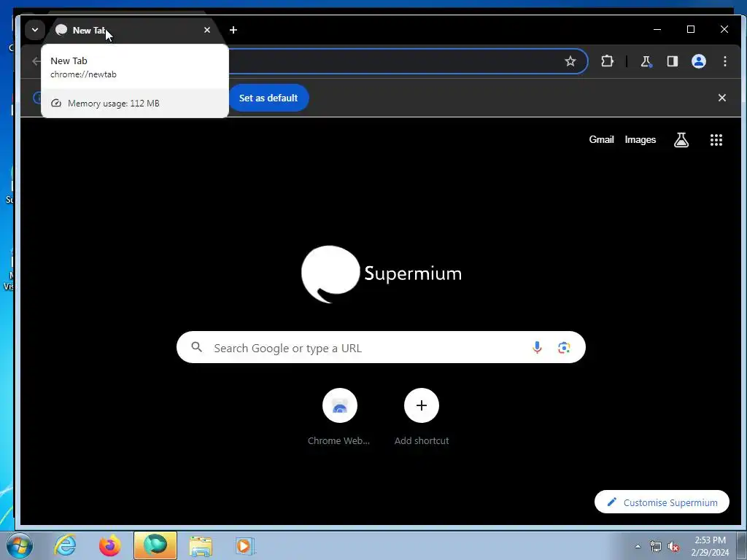Focus the Search Google or type a URL box
Screen dimensions: 747x560
[381, 347]
